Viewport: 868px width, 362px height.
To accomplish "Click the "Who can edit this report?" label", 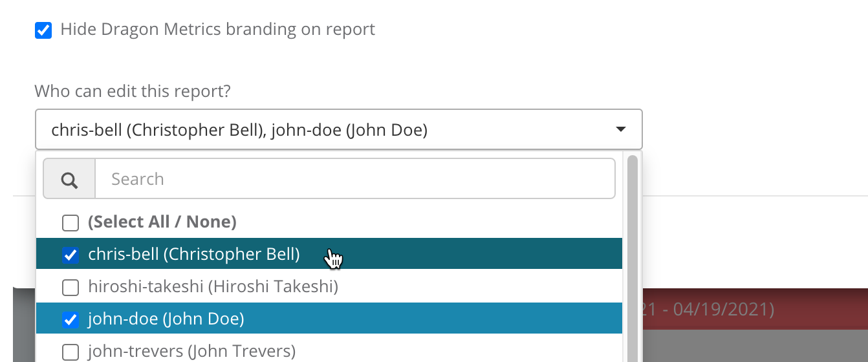I will pos(133,91).
